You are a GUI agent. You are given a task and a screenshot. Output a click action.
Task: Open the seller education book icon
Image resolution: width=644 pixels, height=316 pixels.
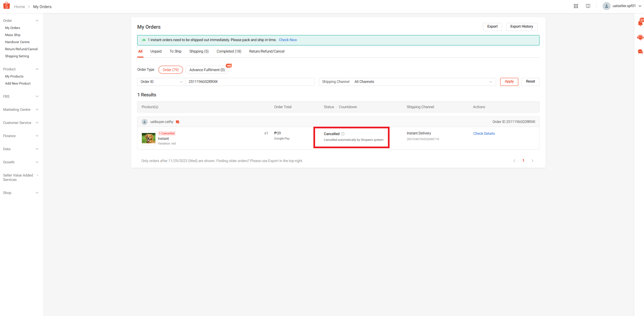click(x=588, y=6)
